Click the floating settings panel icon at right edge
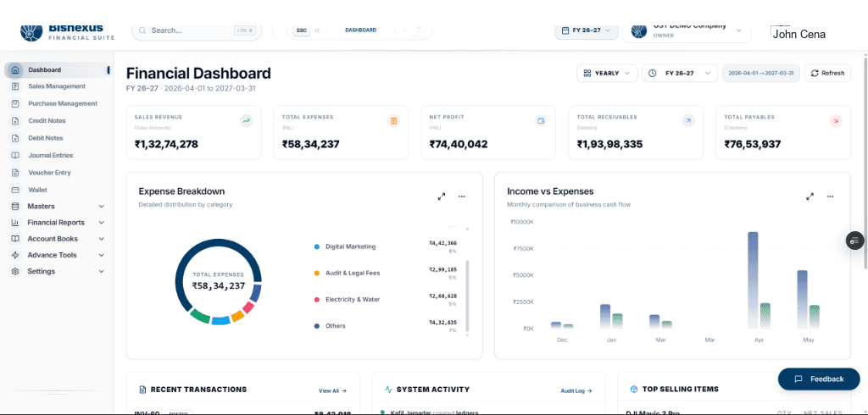Screen dimensions: 868x415 [x=854, y=241]
